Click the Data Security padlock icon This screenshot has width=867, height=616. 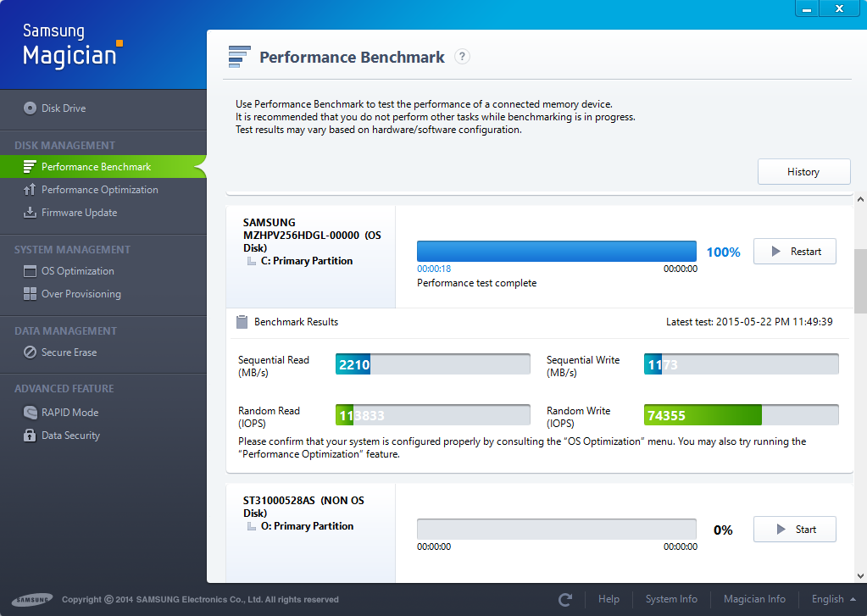click(30, 436)
